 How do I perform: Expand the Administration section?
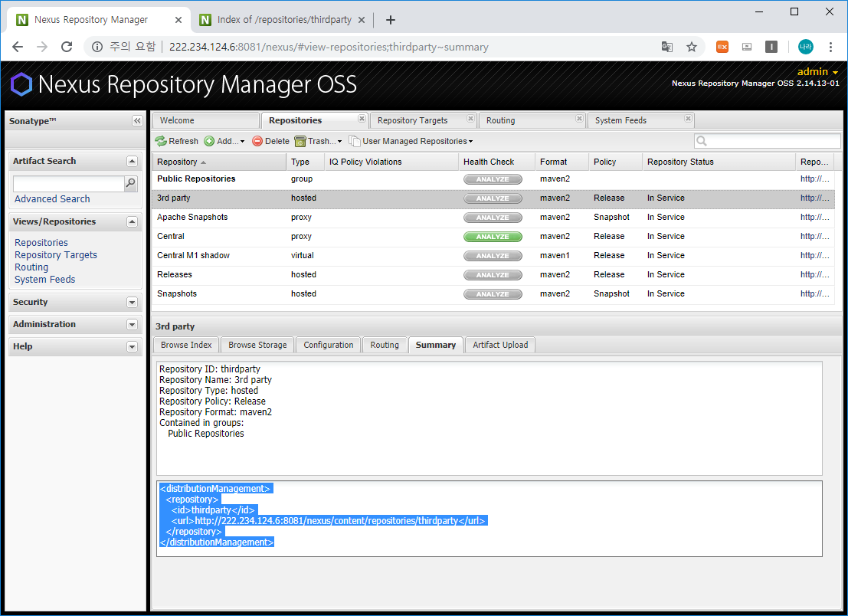[x=132, y=325]
